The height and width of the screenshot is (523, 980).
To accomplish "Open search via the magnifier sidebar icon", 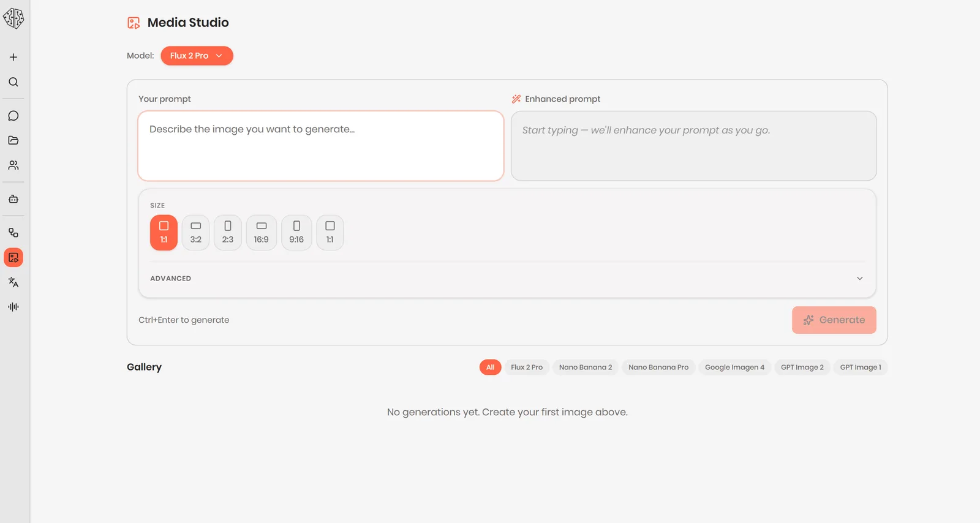I will [13, 82].
